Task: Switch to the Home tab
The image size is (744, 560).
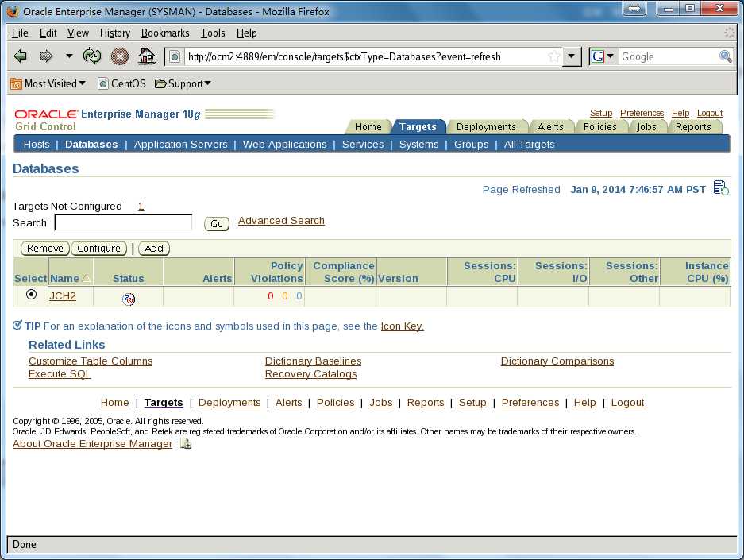Action: tap(368, 127)
